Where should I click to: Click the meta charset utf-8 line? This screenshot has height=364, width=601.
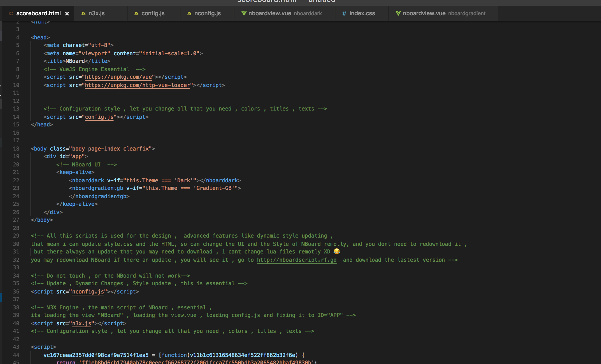coord(78,45)
